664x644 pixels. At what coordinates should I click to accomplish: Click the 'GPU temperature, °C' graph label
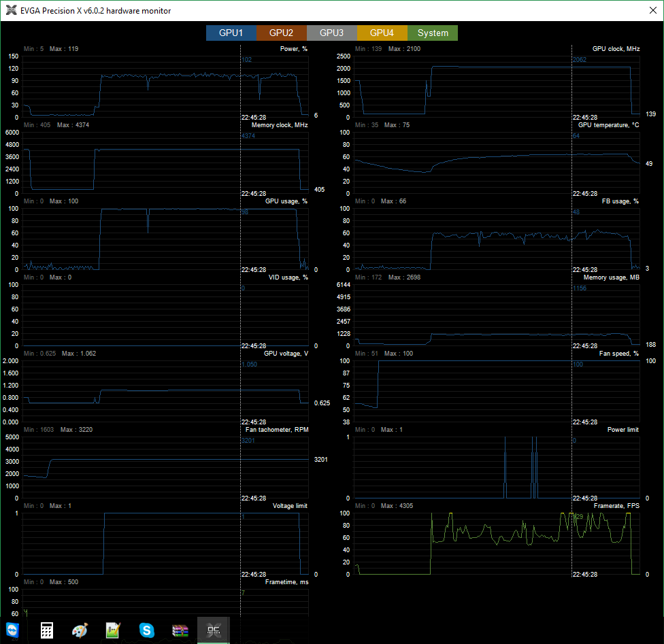pyautogui.click(x=608, y=125)
